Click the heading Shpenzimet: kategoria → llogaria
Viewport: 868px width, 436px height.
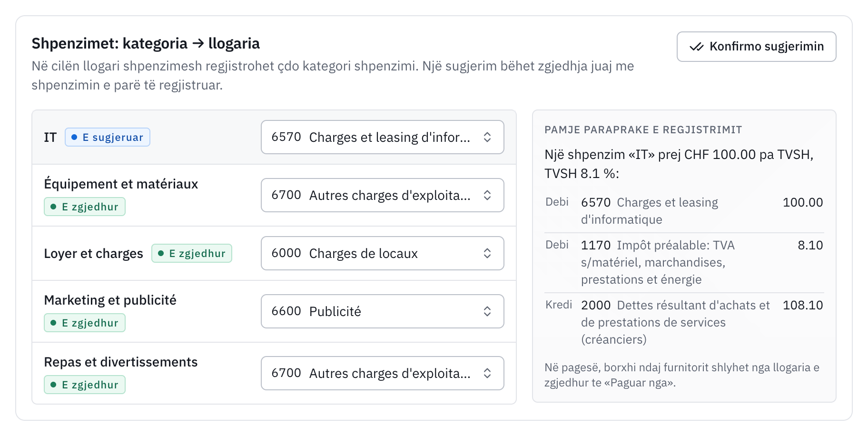pos(146,44)
